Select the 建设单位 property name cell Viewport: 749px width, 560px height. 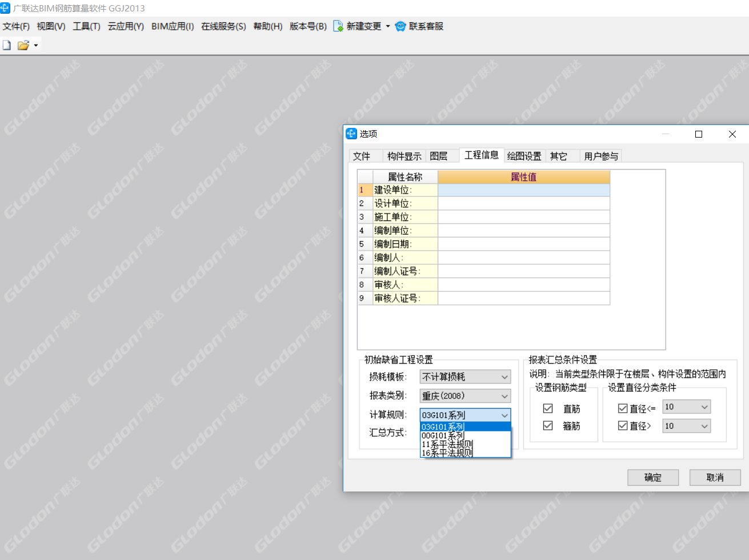tap(405, 190)
